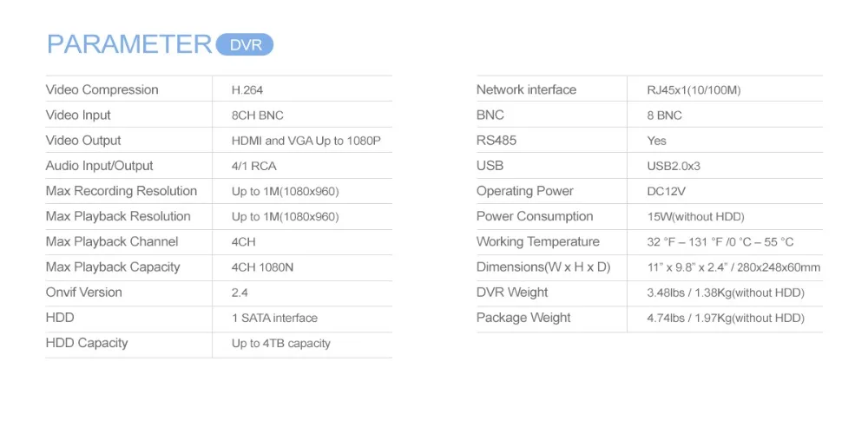Click the Package Weight value text
Viewport: 868px width, 421px height.
[726, 319]
